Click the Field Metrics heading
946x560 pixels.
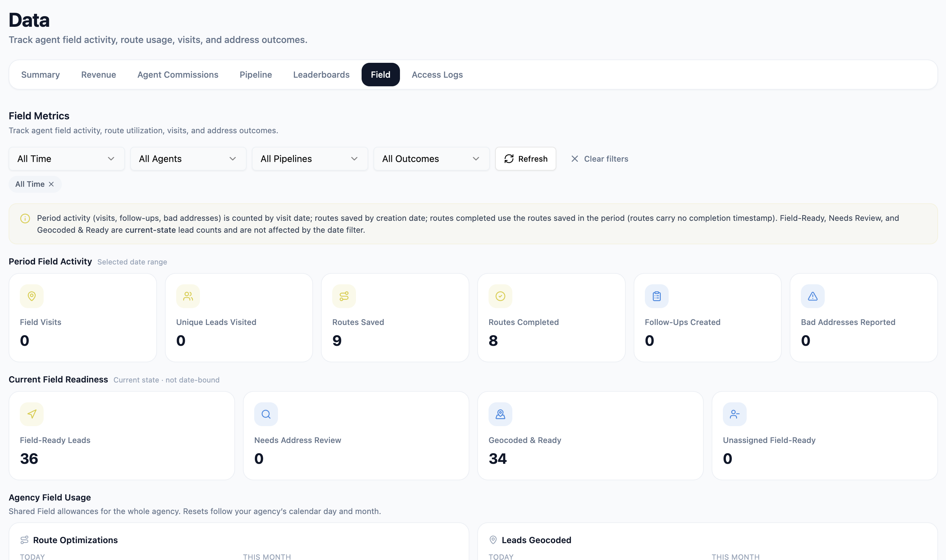coord(39,116)
